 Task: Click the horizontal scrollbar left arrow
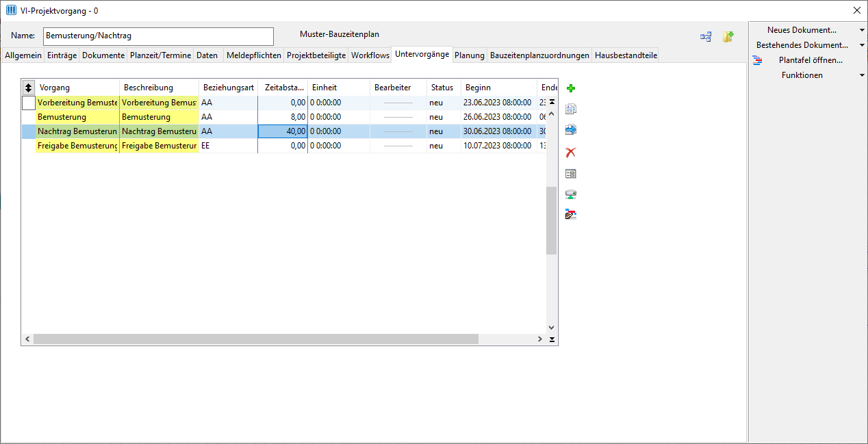point(27,339)
